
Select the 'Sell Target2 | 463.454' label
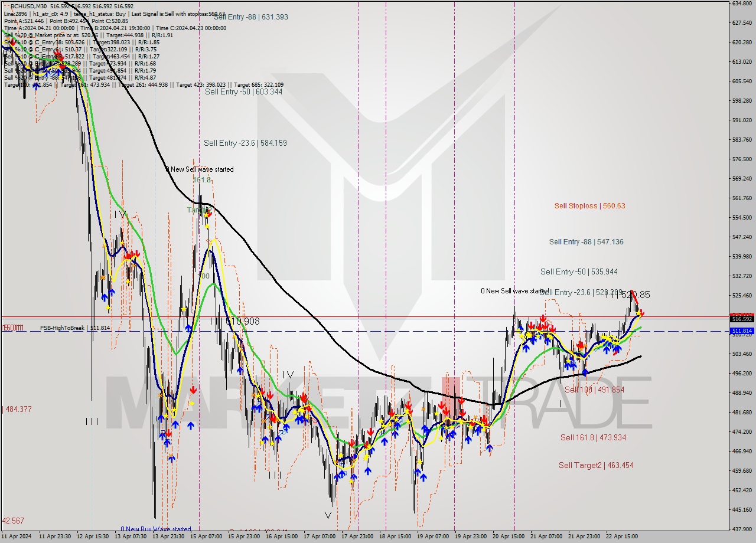tap(596, 466)
